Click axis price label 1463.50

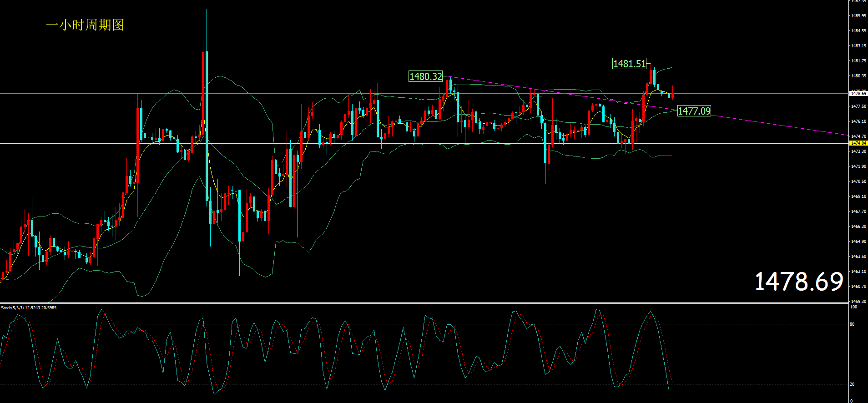click(858, 257)
